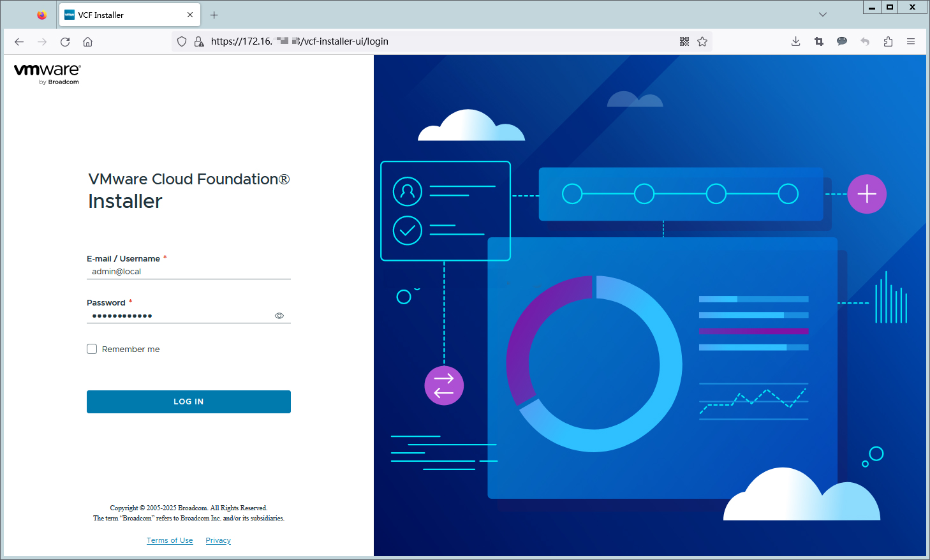
Task: Click the screenshot crop icon
Action: click(819, 41)
